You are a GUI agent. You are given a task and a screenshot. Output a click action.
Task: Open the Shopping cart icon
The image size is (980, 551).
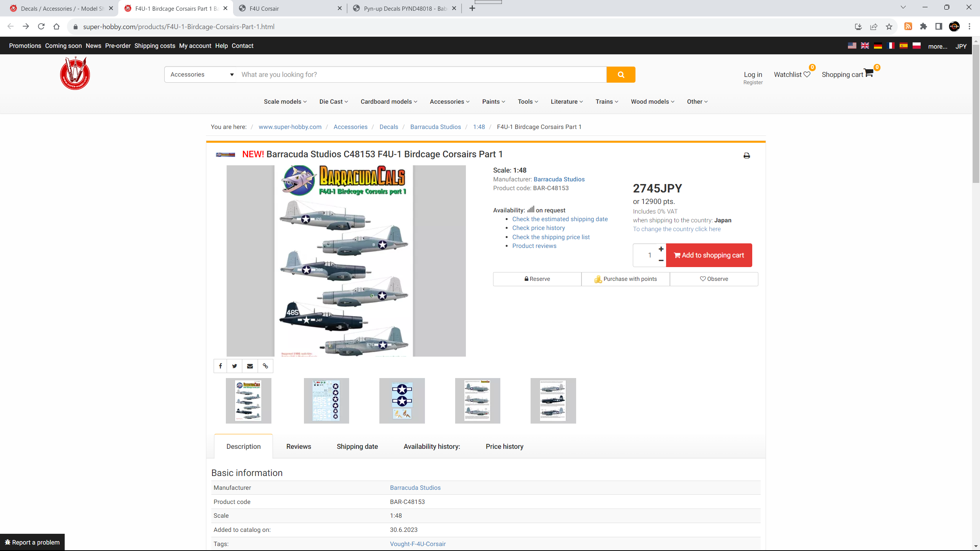click(x=869, y=73)
